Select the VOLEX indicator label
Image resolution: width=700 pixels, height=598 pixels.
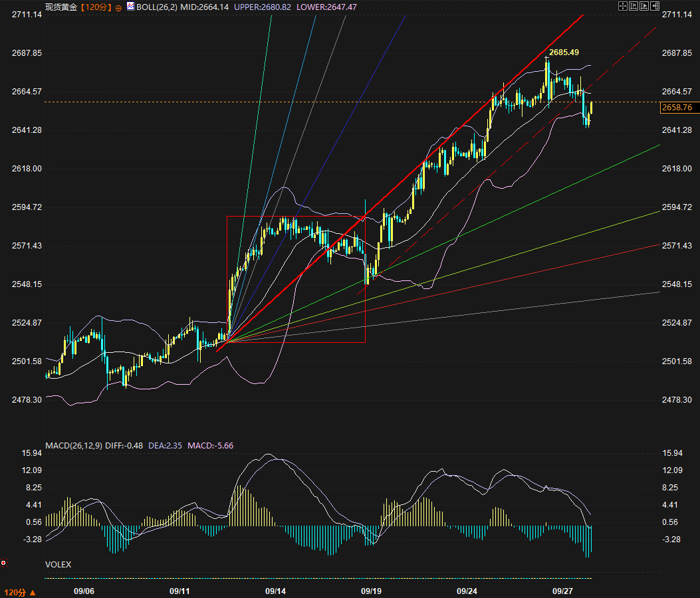tap(58, 564)
